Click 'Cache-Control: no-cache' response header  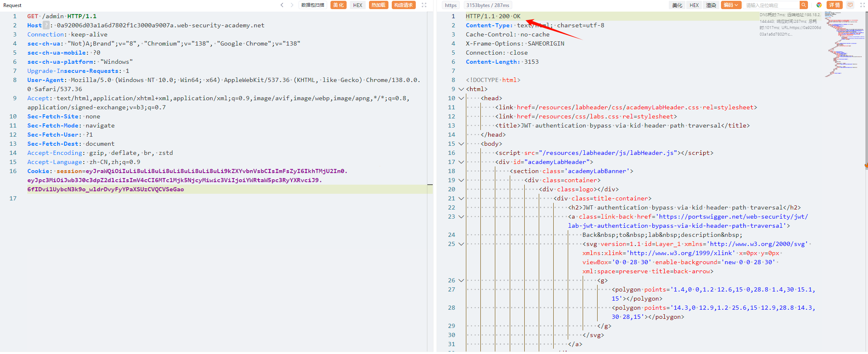pos(508,34)
